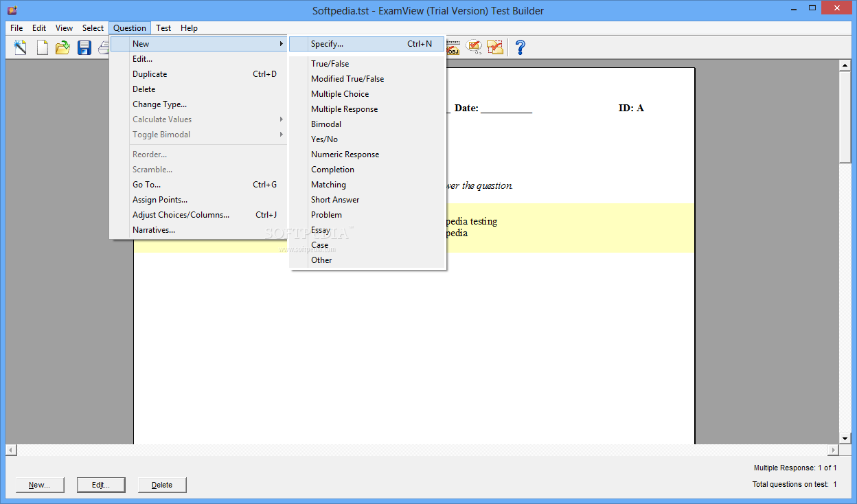Viewport: 857px width, 504px height.
Task: Click the ExamView app icon in title bar
Action: [x=12, y=10]
